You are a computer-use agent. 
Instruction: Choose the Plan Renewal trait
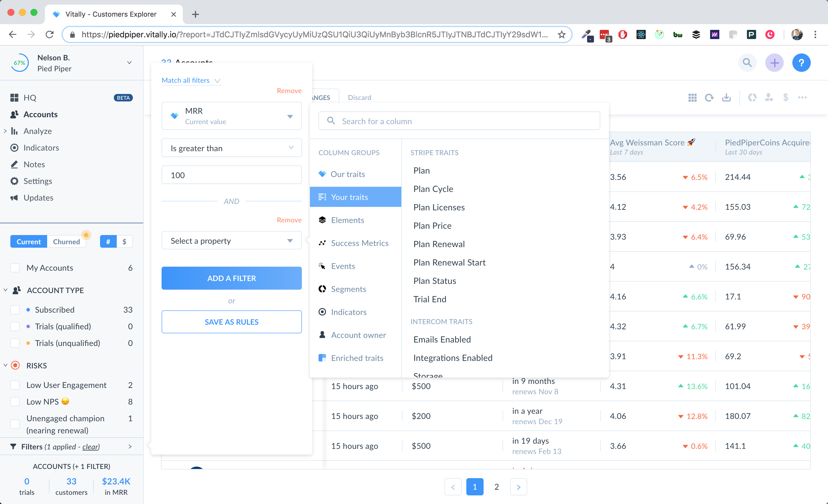[x=439, y=244]
